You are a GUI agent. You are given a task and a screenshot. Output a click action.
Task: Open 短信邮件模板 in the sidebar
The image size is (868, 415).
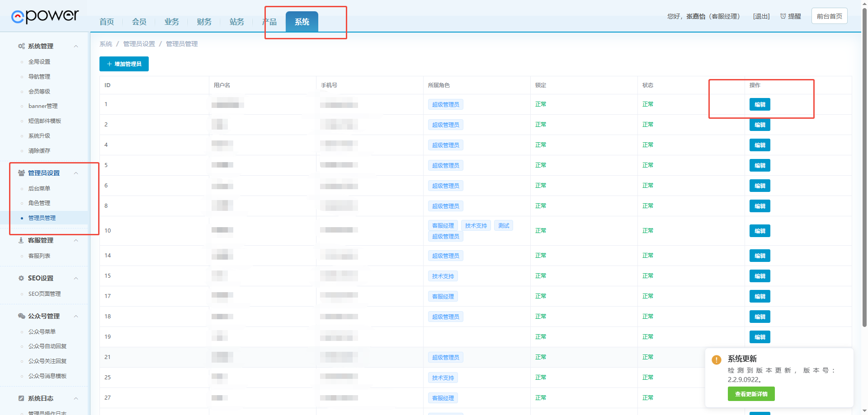(45, 121)
